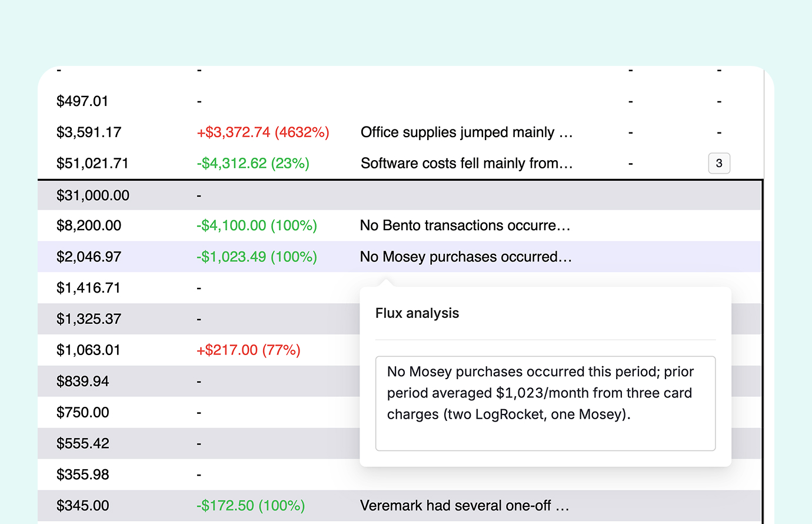Select the $1,063.01 amount cell
This screenshot has width=812, height=524.
88,350
